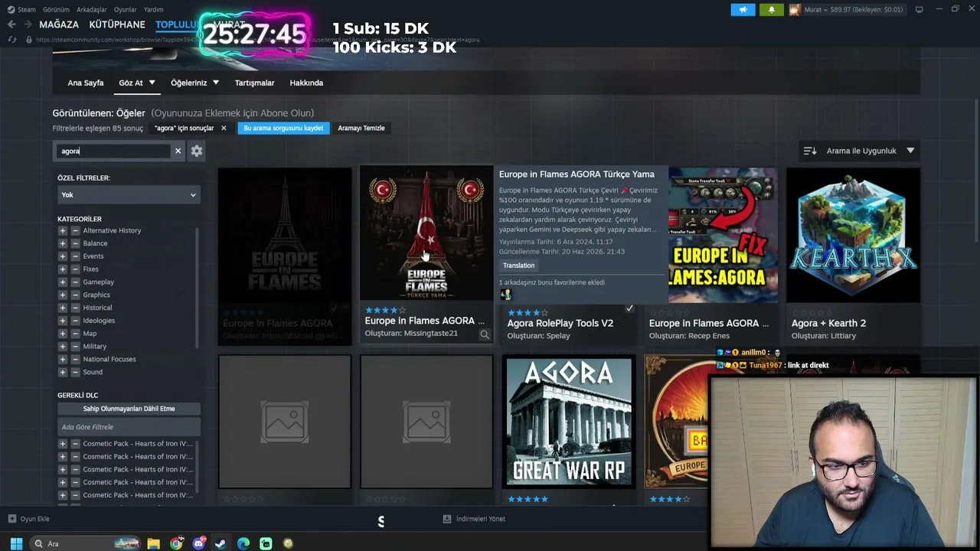
Task: Click the Windows taskbar search box
Action: (x=86, y=543)
